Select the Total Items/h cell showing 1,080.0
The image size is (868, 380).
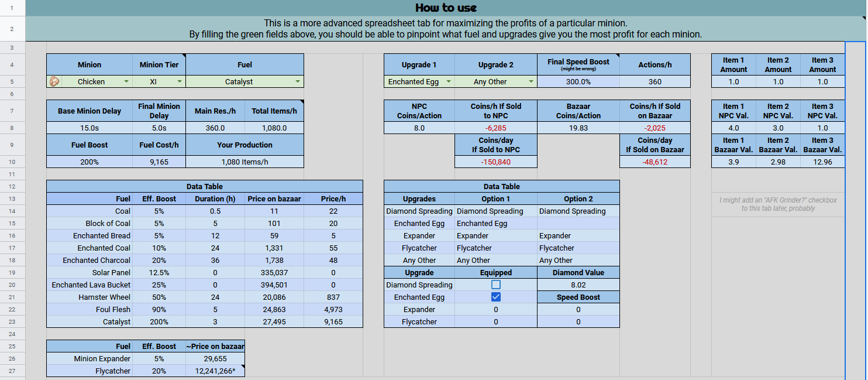(274, 128)
